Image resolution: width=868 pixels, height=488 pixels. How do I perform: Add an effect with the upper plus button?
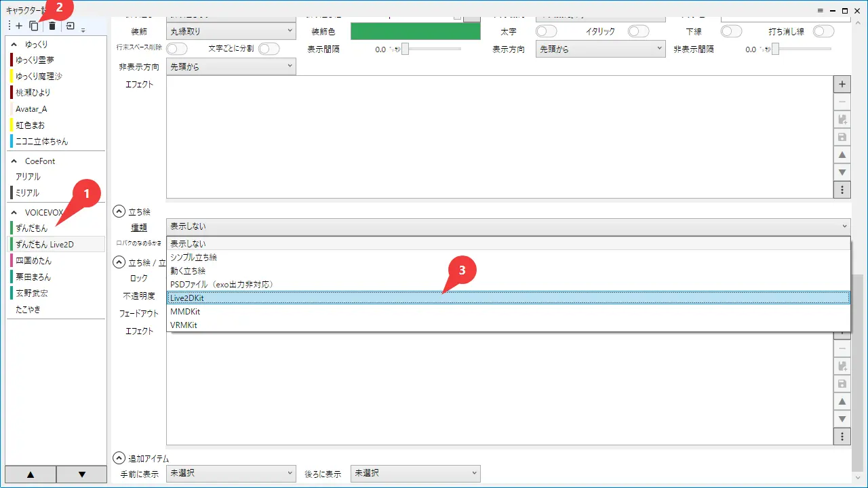[x=842, y=85]
